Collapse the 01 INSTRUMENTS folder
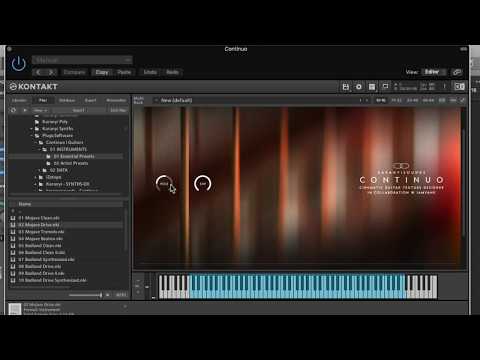The width and height of the screenshot is (480, 360). tap(40, 149)
